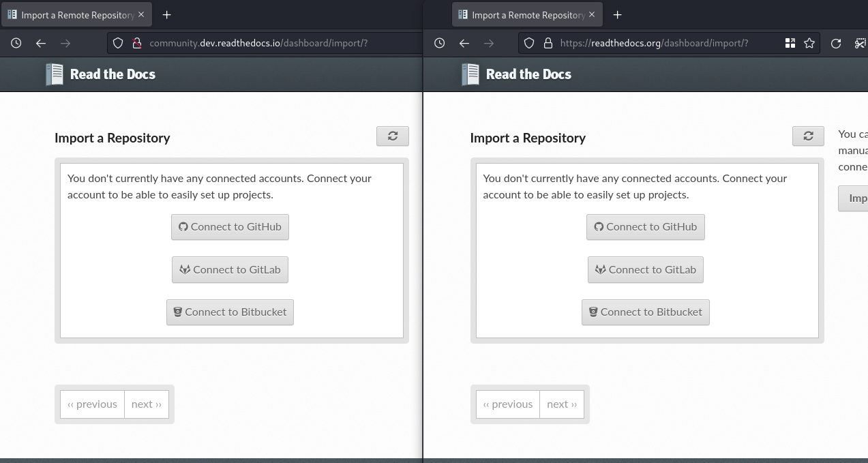Click next pagination link in left window

[147, 404]
